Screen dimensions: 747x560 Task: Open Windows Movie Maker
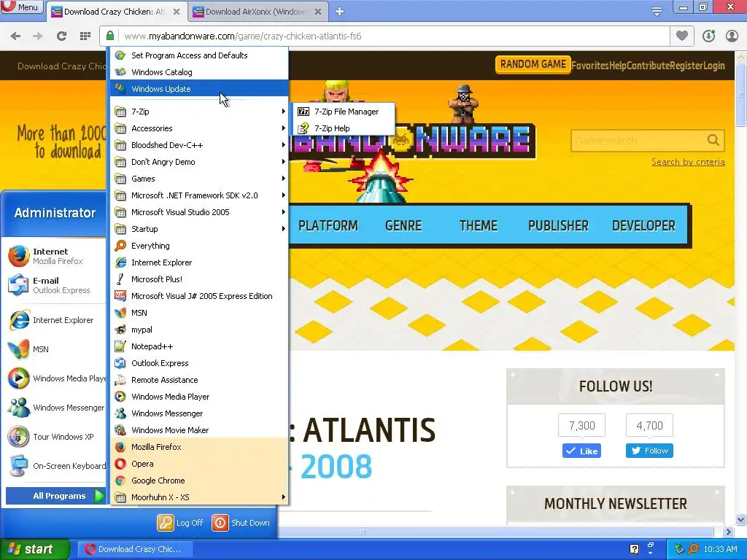coord(199,430)
